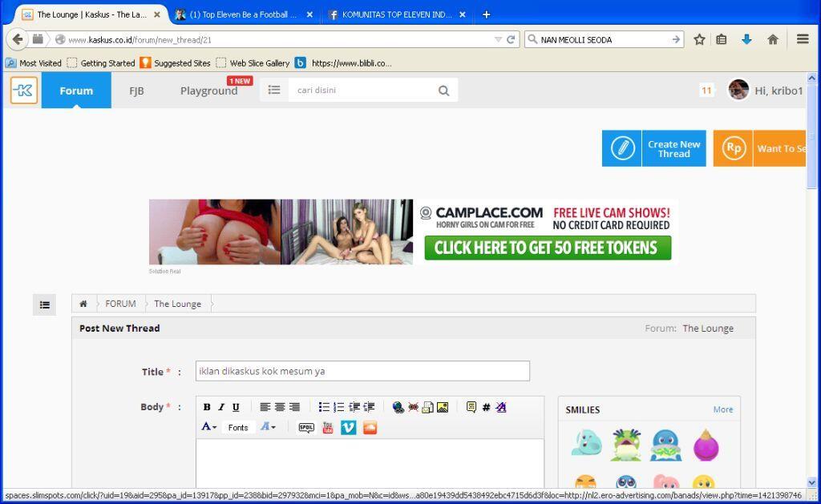Open the Suggested Sites bookmark

(x=175, y=62)
